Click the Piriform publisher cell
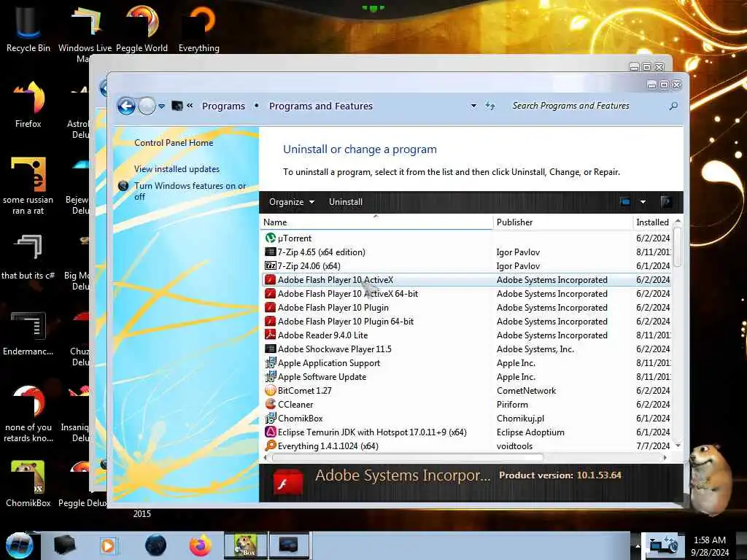Screen dimensions: 747x560 point(512,405)
